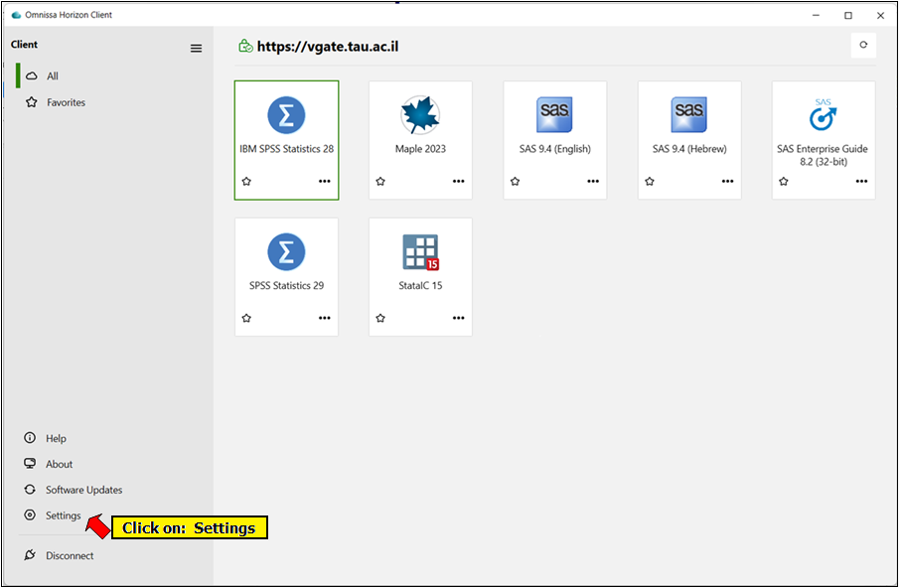The width and height of the screenshot is (899, 588).
Task: Launch SAS 9.4 (Hebrew) icon
Action: pos(689,114)
